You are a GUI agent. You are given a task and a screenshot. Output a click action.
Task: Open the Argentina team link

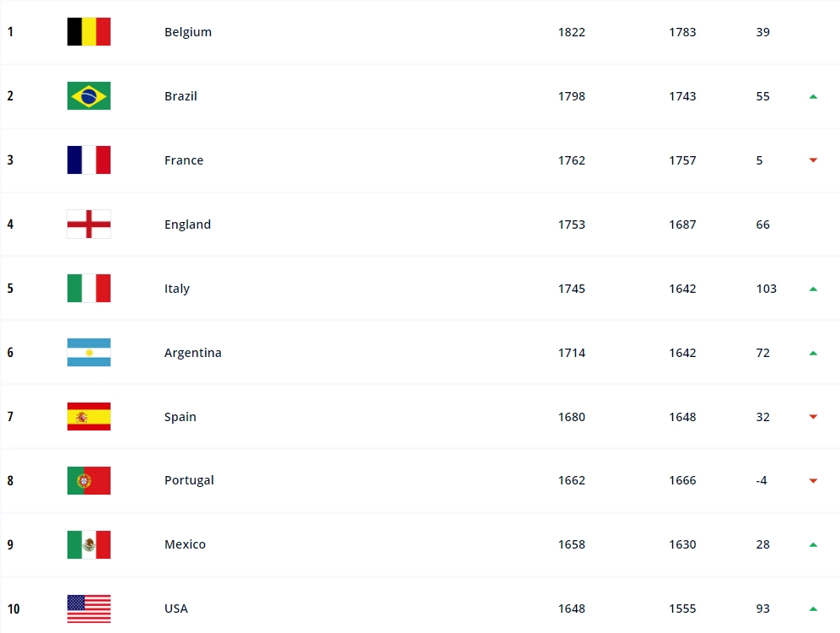click(x=193, y=353)
